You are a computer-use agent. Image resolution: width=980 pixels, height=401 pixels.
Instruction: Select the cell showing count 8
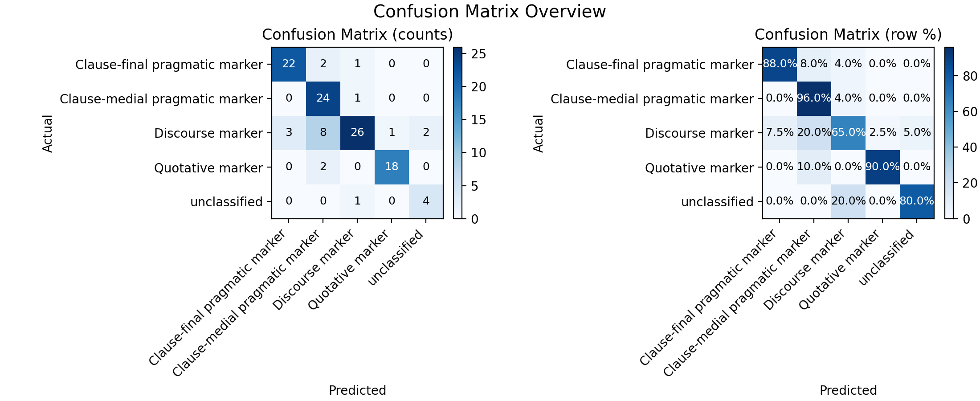[x=323, y=132]
